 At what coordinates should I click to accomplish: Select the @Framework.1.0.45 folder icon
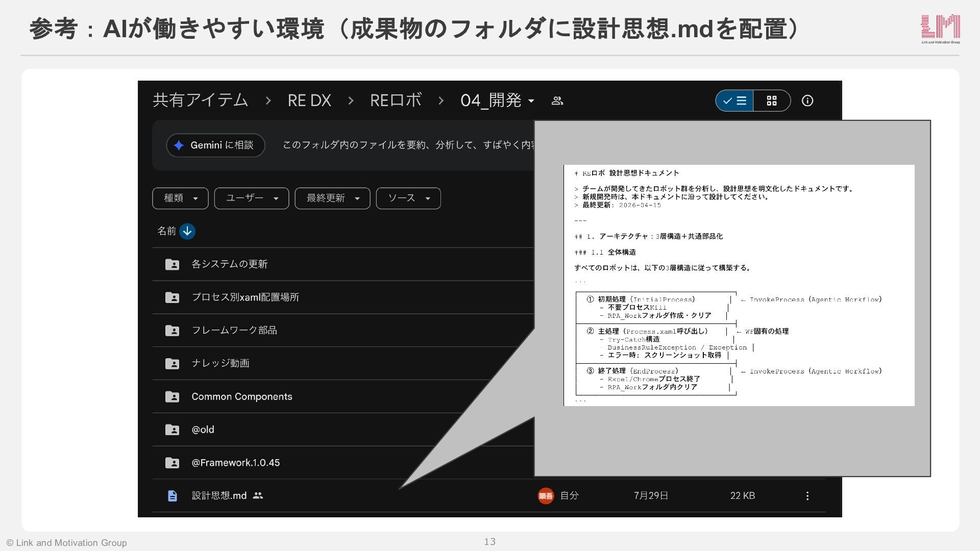(172, 463)
